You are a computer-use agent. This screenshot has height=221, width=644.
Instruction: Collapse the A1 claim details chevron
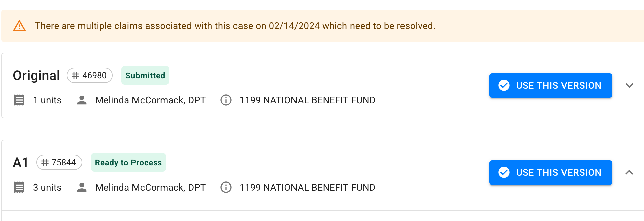(629, 172)
